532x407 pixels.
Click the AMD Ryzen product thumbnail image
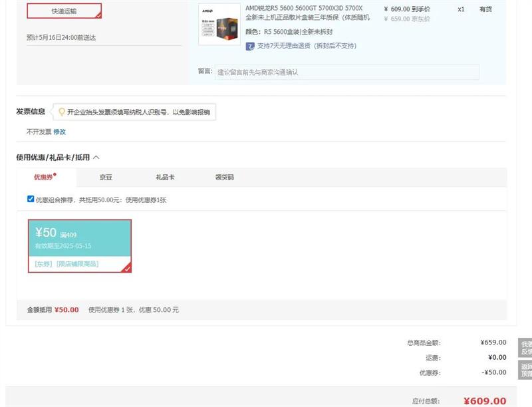click(219, 24)
